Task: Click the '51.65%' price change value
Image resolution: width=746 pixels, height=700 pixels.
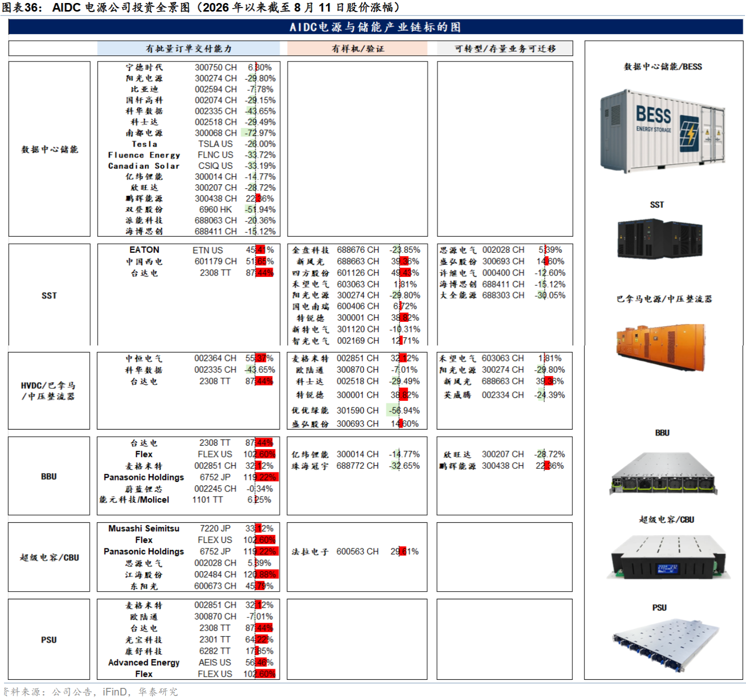Action: 260,262
